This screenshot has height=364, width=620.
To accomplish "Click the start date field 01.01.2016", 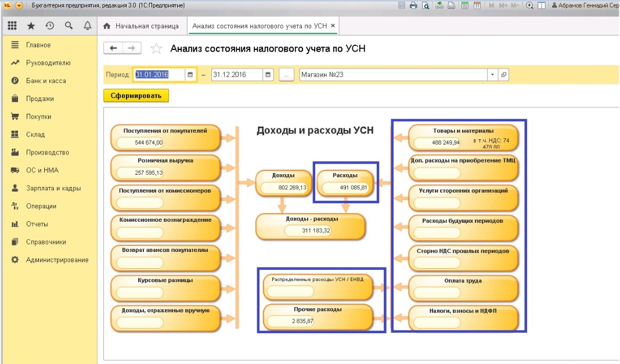I will pos(159,75).
